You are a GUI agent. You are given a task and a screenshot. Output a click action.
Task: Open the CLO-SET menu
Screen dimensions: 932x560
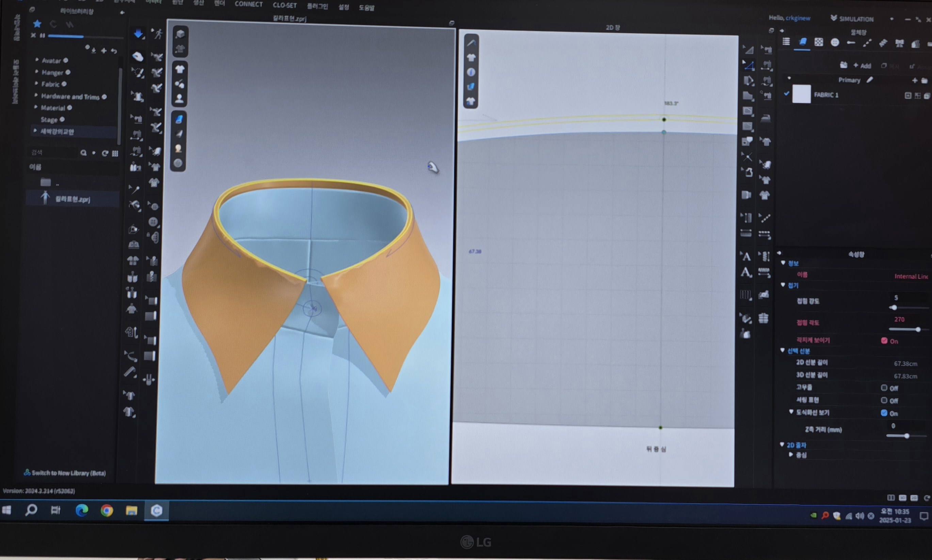(x=285, y=5)
